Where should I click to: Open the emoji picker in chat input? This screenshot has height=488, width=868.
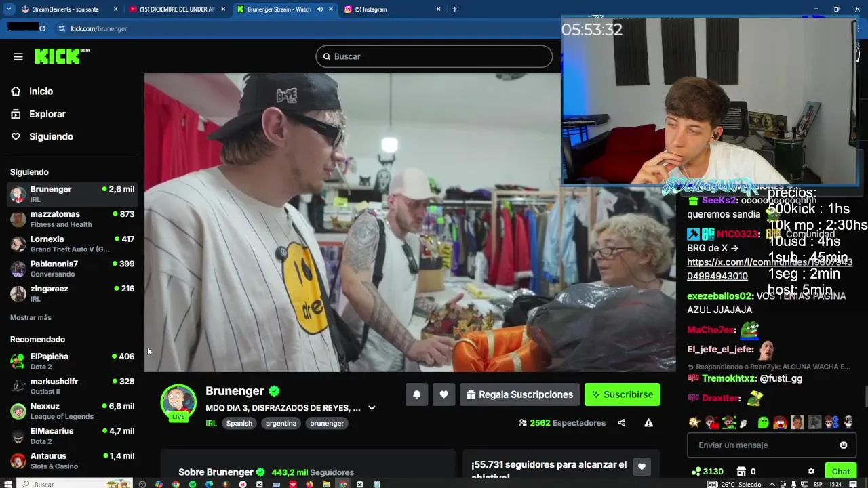844,445
